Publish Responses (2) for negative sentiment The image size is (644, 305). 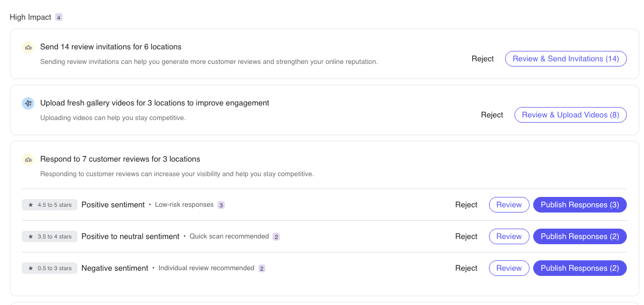point(579,268)
